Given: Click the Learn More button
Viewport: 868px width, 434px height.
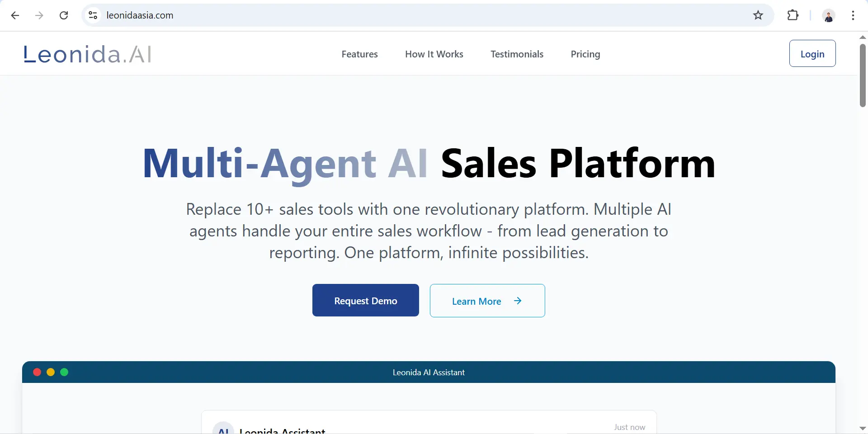Looking at the screenshot, I should [x=487, y=301].
